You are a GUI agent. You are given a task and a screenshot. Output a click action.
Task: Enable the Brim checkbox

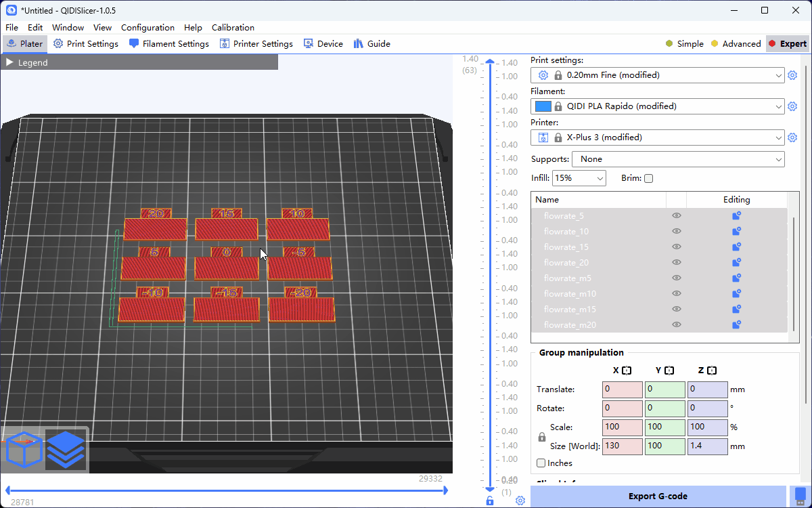pos(648,179)
